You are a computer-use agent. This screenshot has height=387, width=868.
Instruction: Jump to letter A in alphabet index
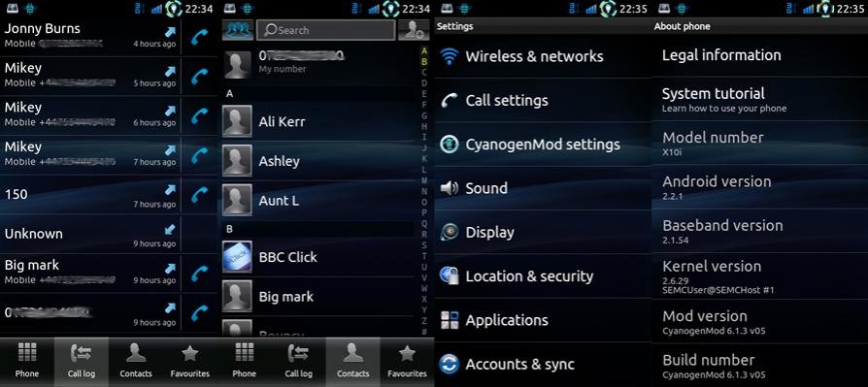click(424, 50)
